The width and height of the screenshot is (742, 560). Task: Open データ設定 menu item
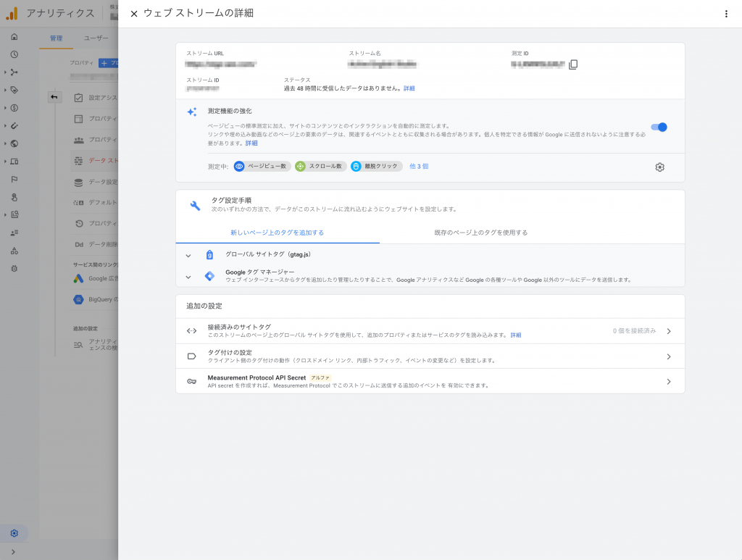point(95,182)
